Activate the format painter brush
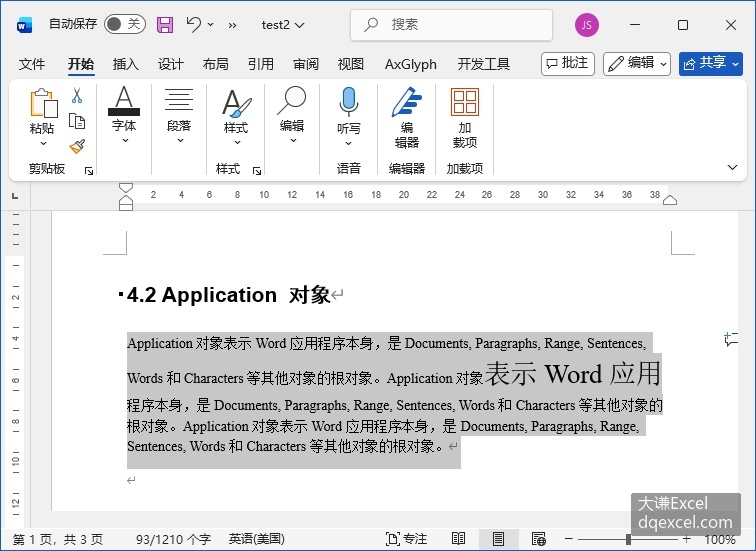The width and height of the screenshot is (756, 551). 77,147
